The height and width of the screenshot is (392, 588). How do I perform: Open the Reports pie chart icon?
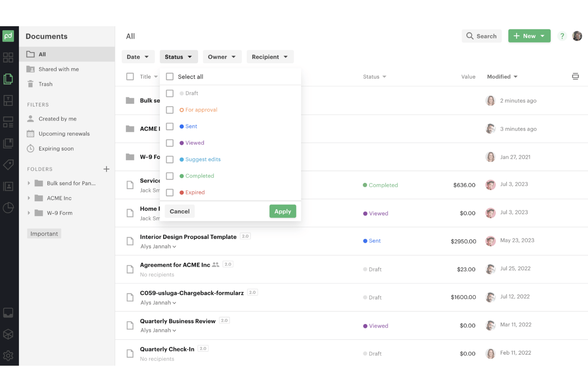click(8, 208)
